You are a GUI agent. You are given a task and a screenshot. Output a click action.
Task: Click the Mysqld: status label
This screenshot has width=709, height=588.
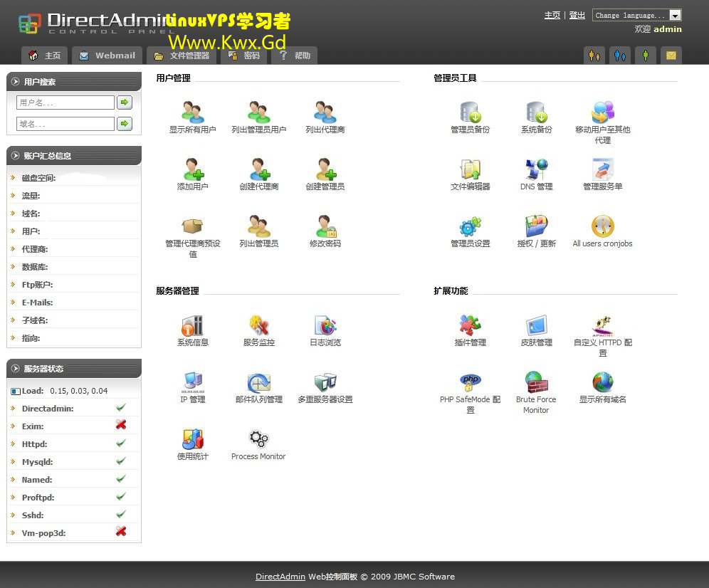37,462
